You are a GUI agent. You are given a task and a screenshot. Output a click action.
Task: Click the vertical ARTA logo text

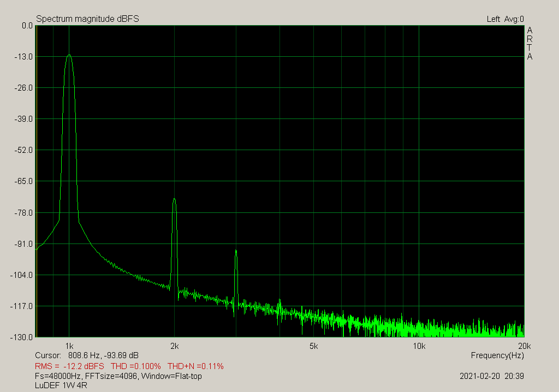pyautogui.click(x=530, y=44)
